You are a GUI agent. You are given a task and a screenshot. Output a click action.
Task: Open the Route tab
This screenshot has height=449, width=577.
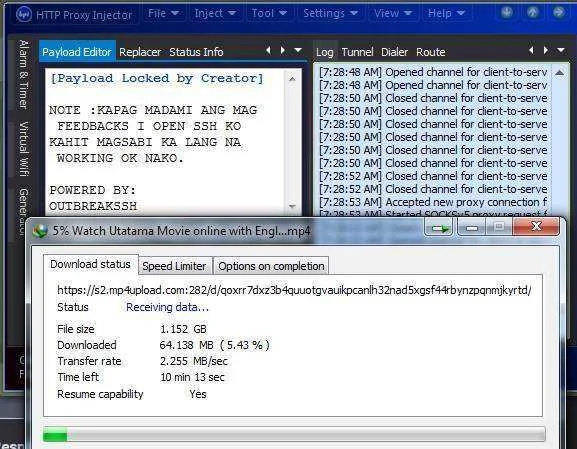click(x=431, y=52)
